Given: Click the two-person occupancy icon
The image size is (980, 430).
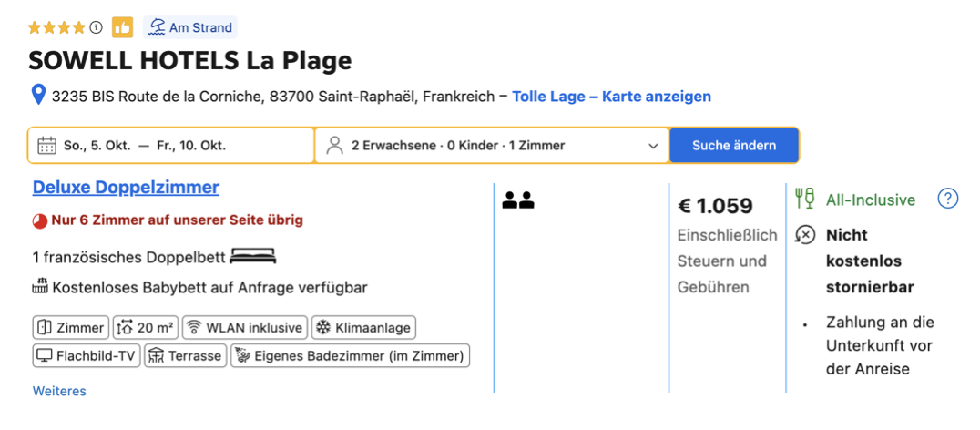Looking at the screenshot, I should 518,200.
